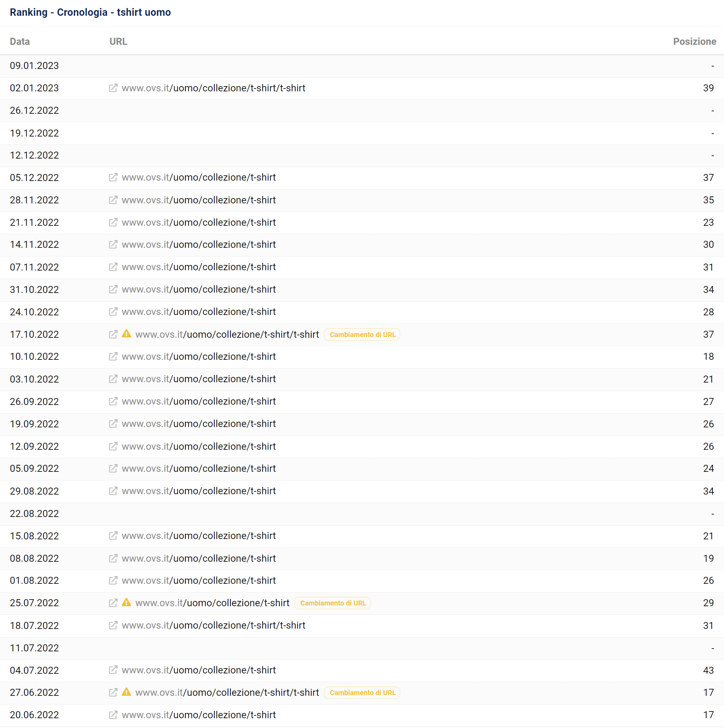Screen dimensions: 724x728
Task: Click position value 24 in 05.09.2022 row
Action: click(x=708, y=468)
